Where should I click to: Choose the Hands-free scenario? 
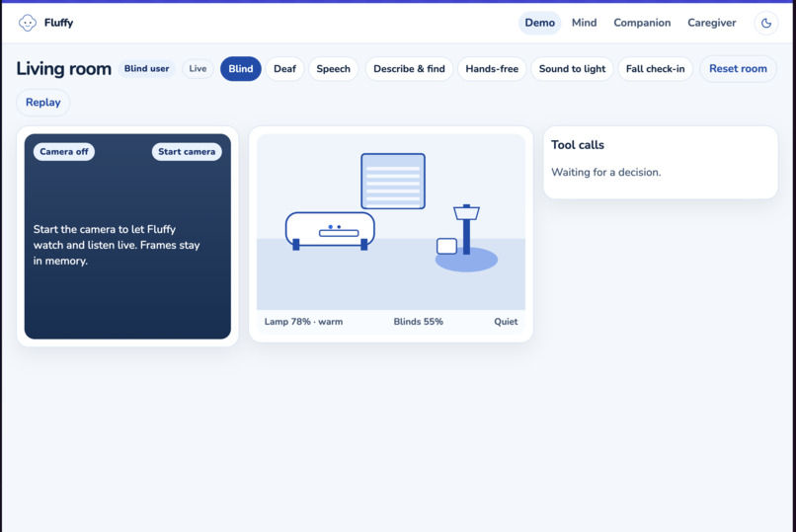pyautogui.click(x=492, y=69)
